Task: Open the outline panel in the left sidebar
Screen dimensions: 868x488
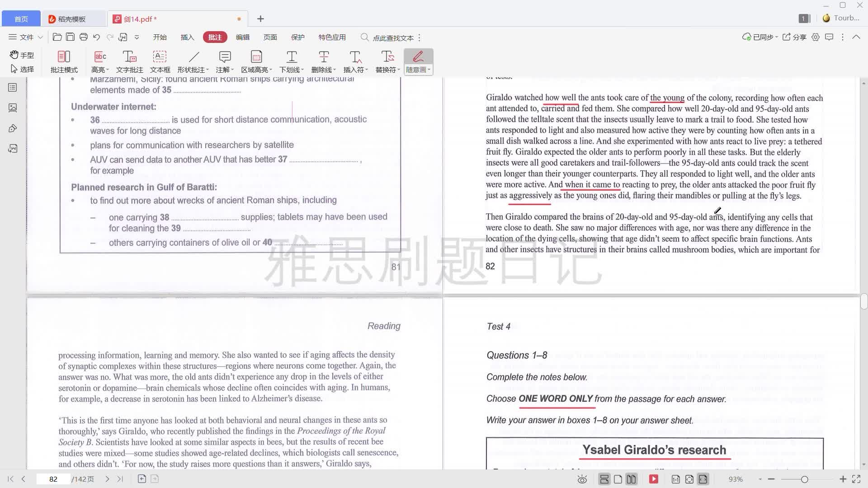Action: (x=13, y=88)
